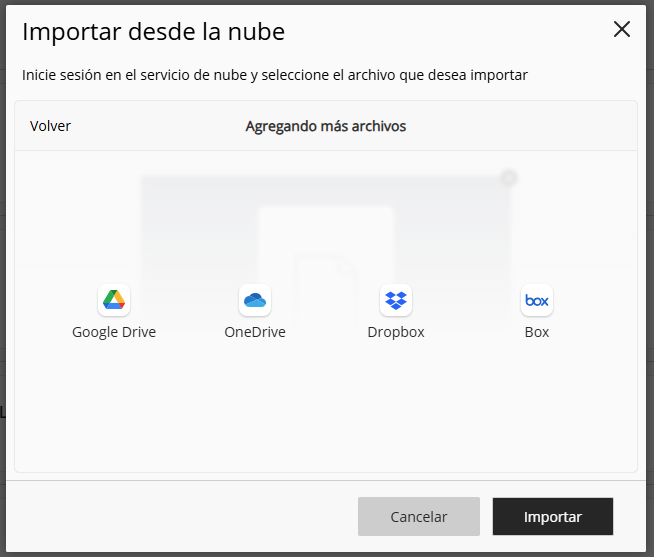Screen dimensions: 654x557
Task: Close the Importar desde la nube dialog
Action: click(622, 29)
